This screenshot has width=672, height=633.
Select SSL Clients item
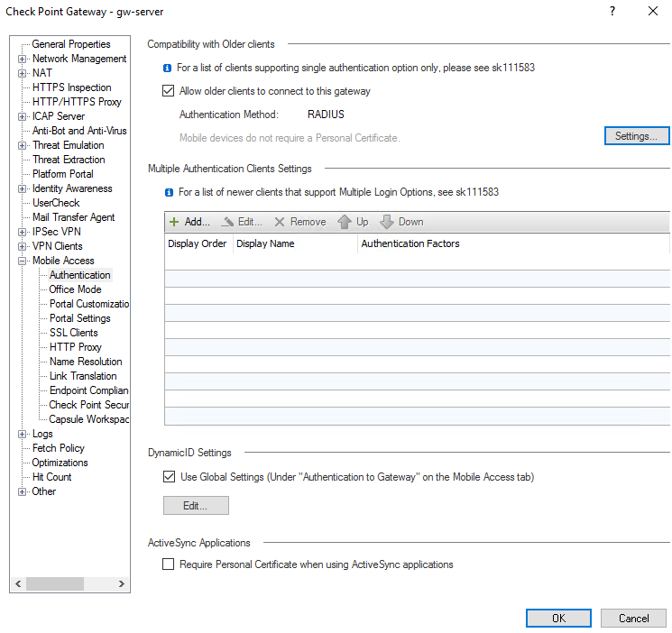click(x=74, y=333)
